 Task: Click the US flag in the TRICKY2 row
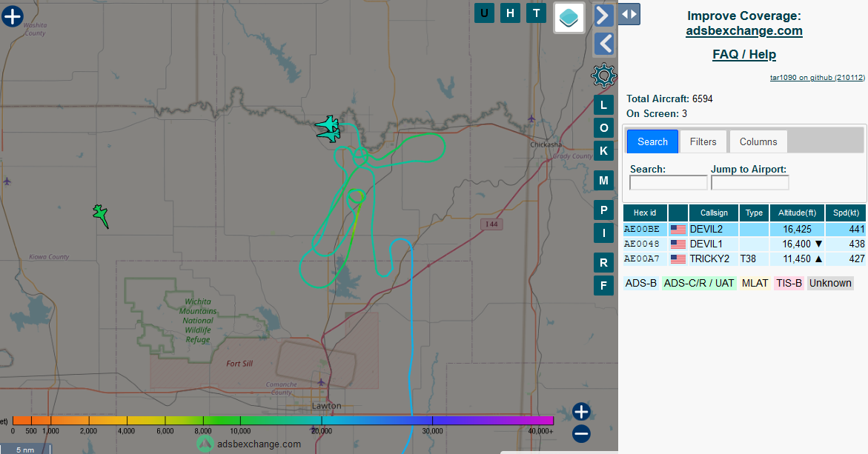678,258
